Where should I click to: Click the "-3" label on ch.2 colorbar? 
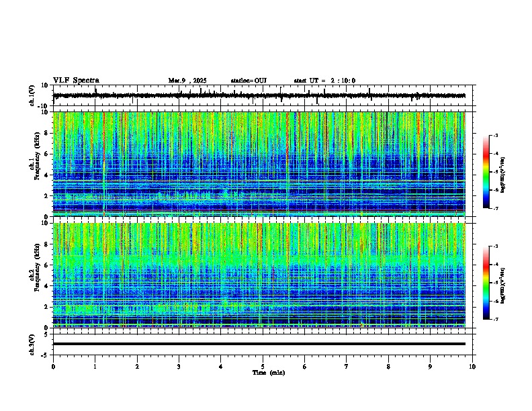tap(495, 246)
